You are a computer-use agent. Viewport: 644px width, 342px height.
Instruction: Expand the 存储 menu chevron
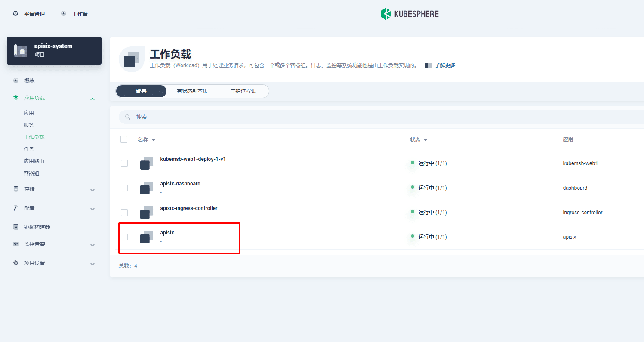92,190
